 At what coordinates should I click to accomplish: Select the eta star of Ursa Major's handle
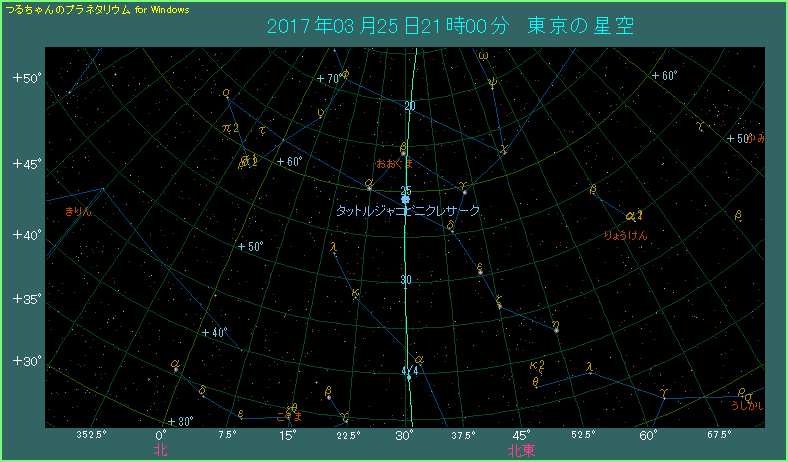click(556, 328)
